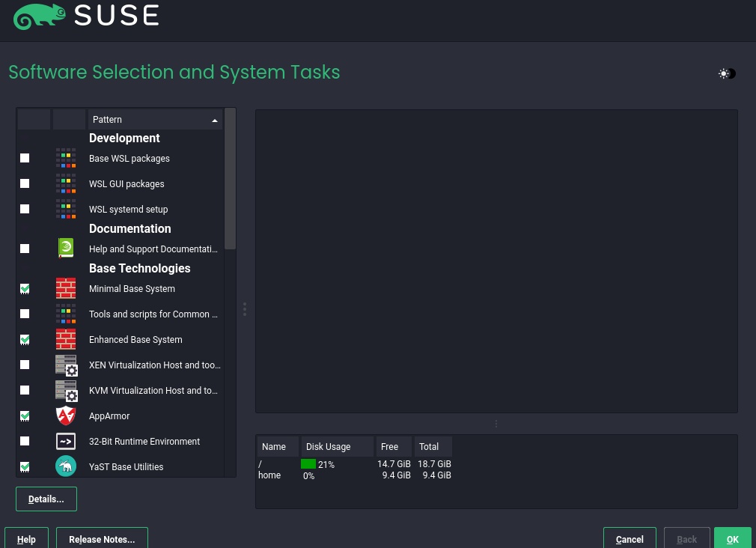The height and width of the screenshot is (548, 756).
Task: Select the AppArmor pattern
Action: pyautogui.click(x=109, y=415)
